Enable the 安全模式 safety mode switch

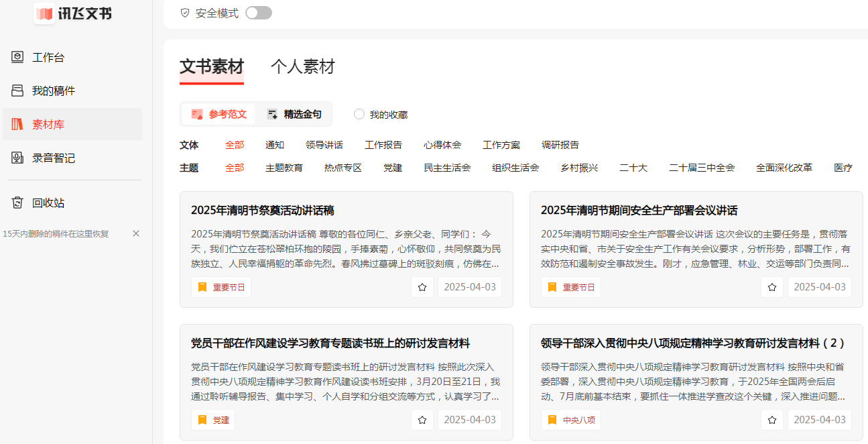pyautogui.click(x=258, y=12)
